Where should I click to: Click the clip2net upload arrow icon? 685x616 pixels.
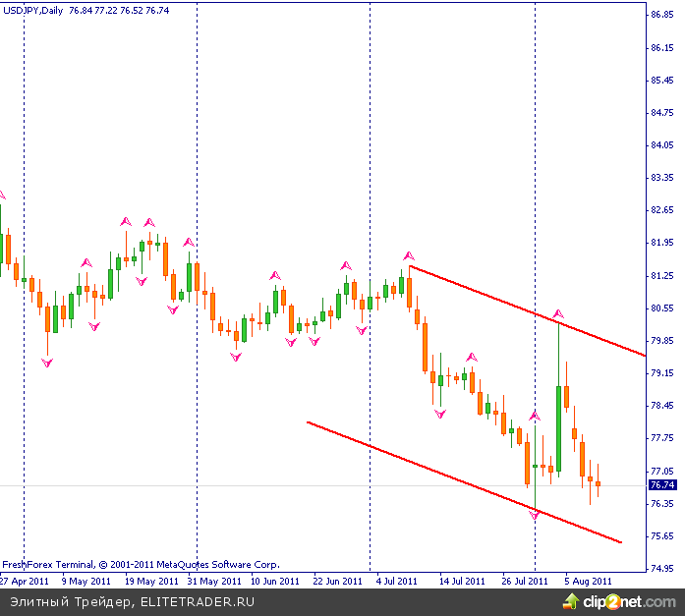(x=570, y=600)
